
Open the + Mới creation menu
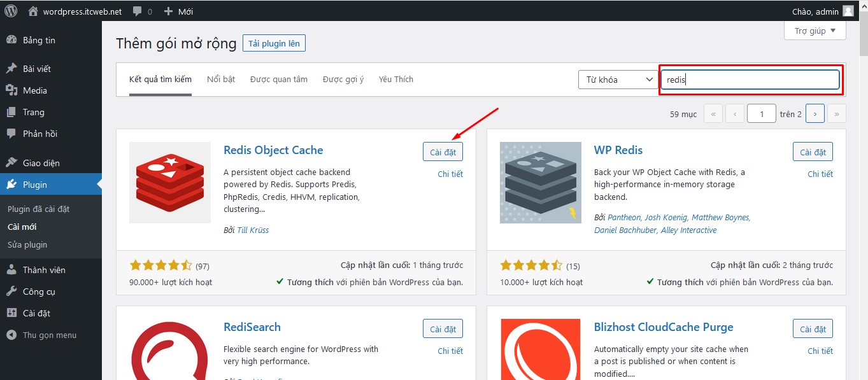coord(178,10)
